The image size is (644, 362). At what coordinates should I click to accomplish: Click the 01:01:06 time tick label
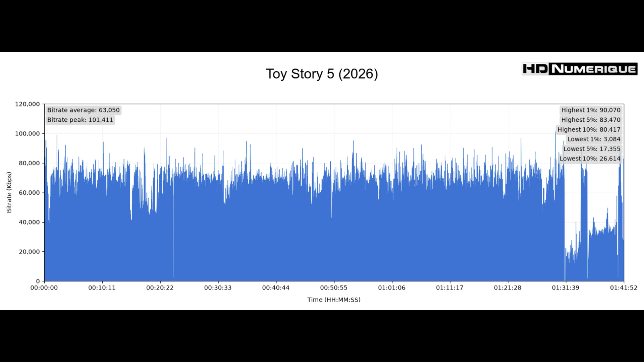coord(392,288)
